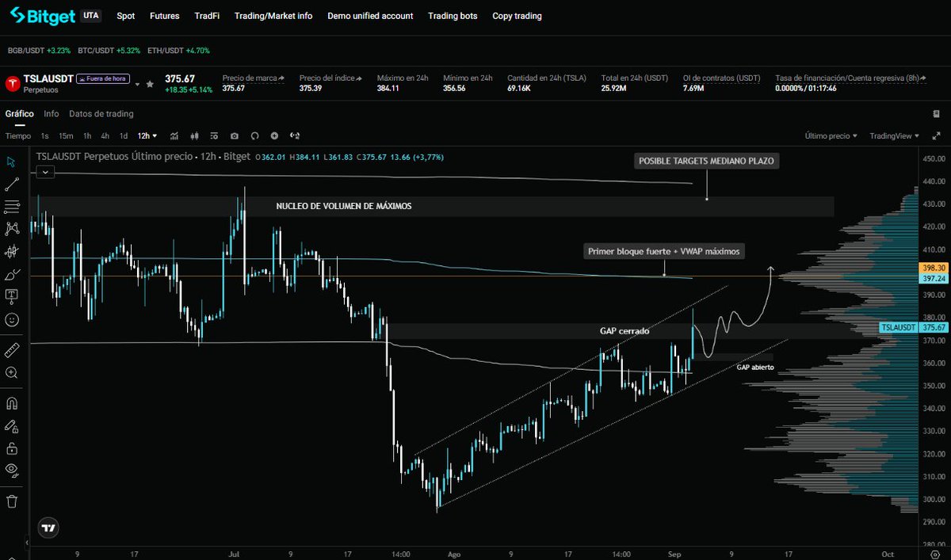Open the TradingView chart type dropdown
Image resolution: width=951 pixels, height=560 pixels.
[x=894, y=136]
